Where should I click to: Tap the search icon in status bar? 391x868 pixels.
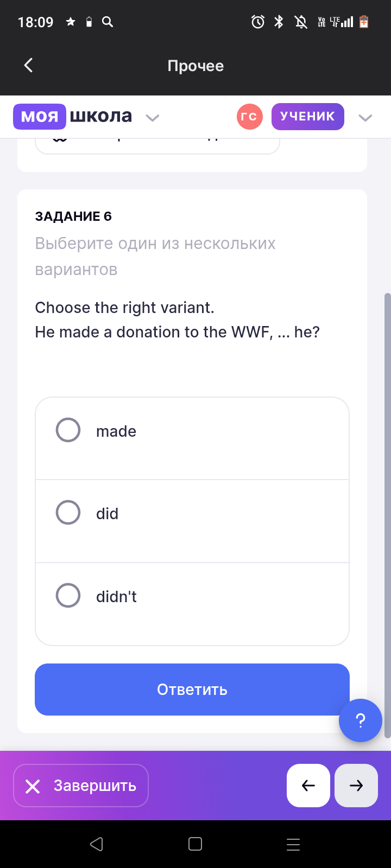pyautogui.click(x=108, y=22)
